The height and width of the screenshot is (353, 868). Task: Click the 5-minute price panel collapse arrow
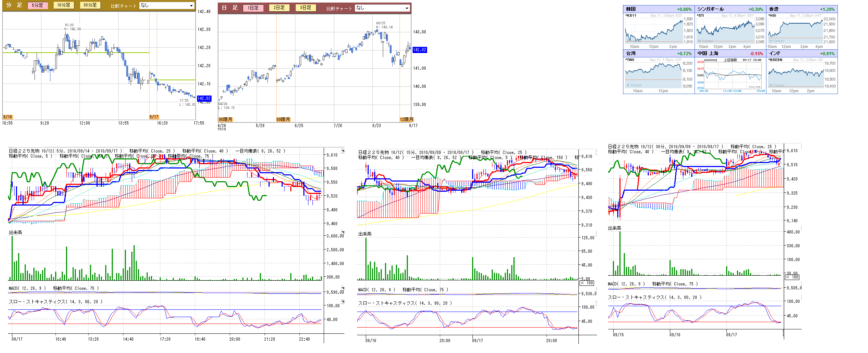tap(343, 151)
